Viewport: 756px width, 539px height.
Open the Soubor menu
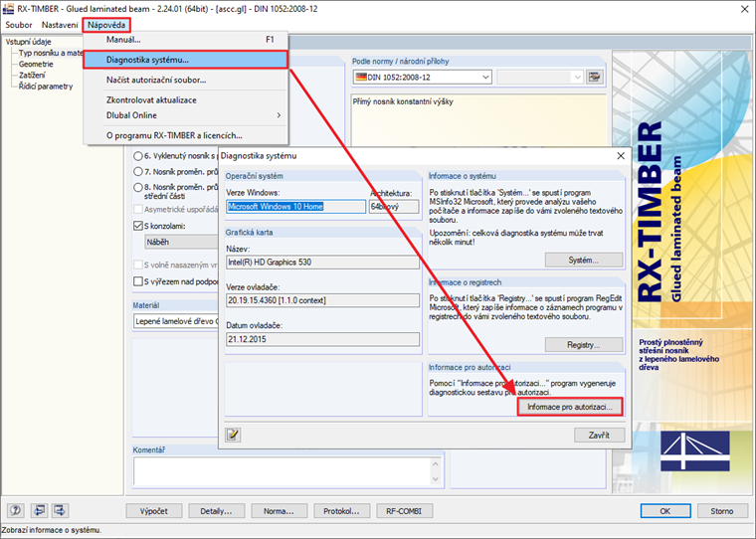(x=19, y=25)
